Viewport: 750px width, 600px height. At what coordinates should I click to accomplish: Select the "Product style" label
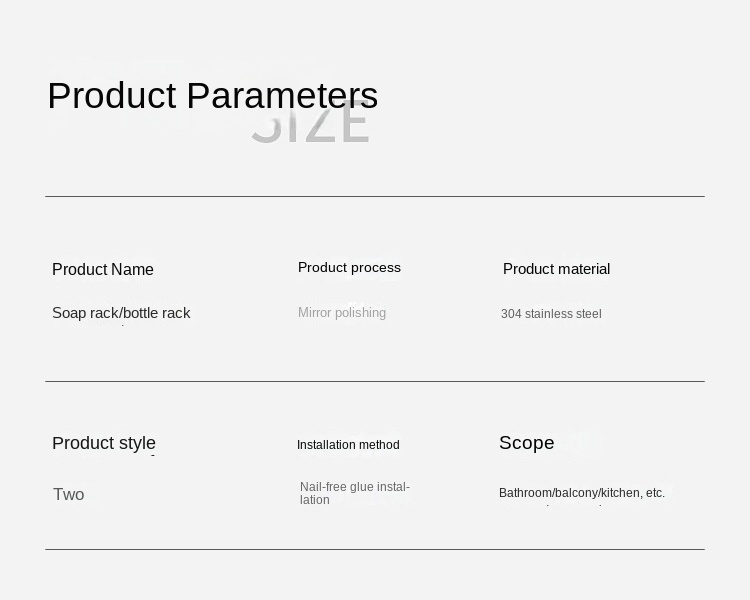coord(104,443)
